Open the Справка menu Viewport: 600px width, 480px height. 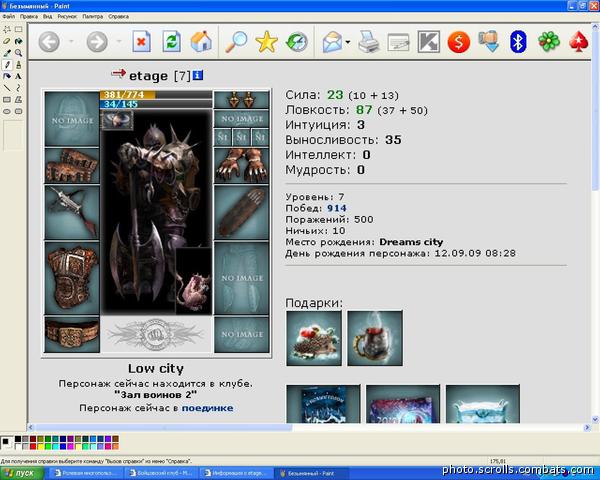click(x=119, y=16)
